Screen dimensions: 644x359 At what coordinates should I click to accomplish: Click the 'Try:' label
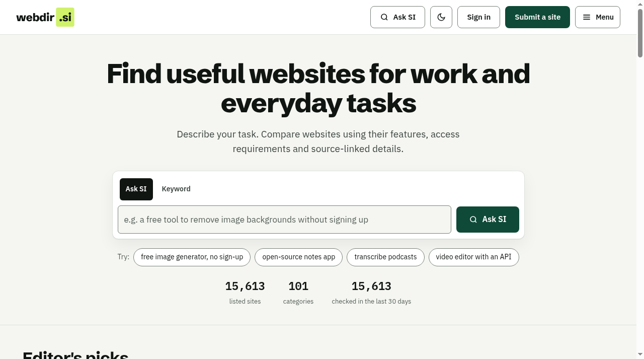click(123, 257)
